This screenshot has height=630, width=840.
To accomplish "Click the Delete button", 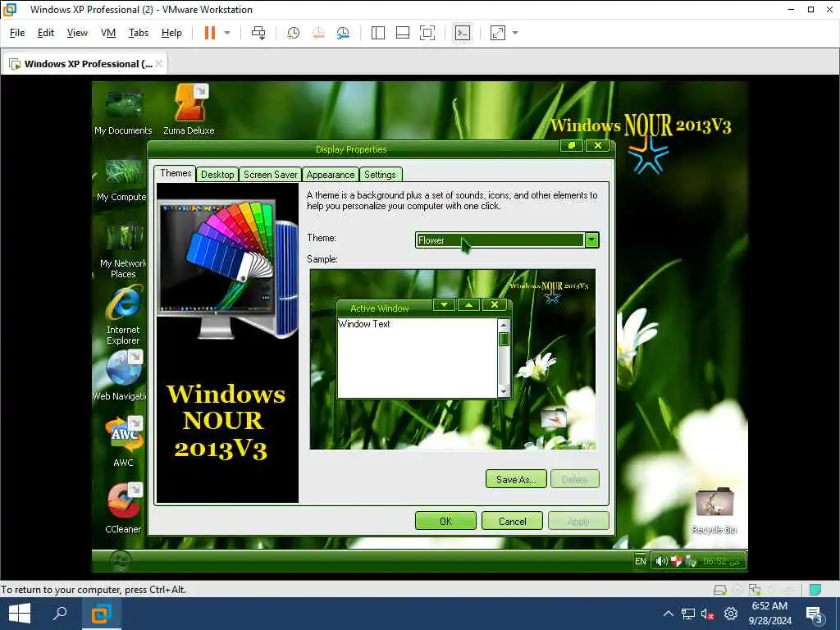I will [x=575, y=479].
